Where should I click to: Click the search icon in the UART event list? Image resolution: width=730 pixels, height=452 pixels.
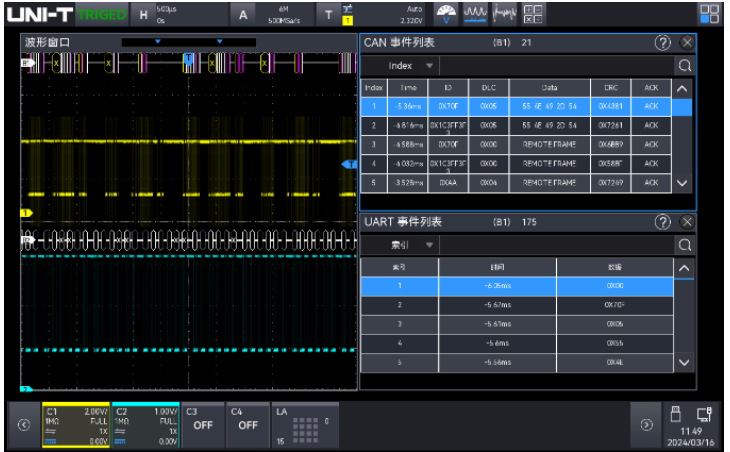pos(685,245)
